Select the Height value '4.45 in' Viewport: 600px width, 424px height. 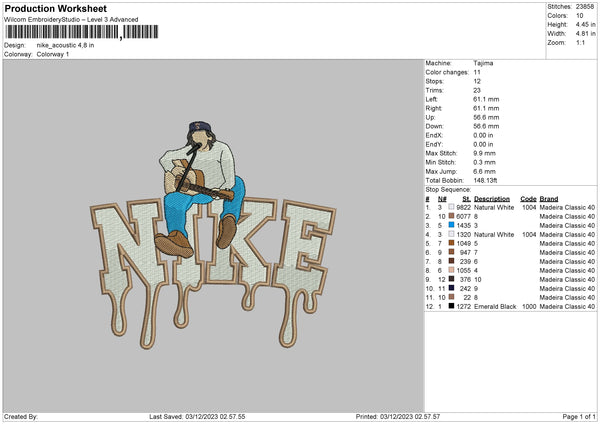585,24
